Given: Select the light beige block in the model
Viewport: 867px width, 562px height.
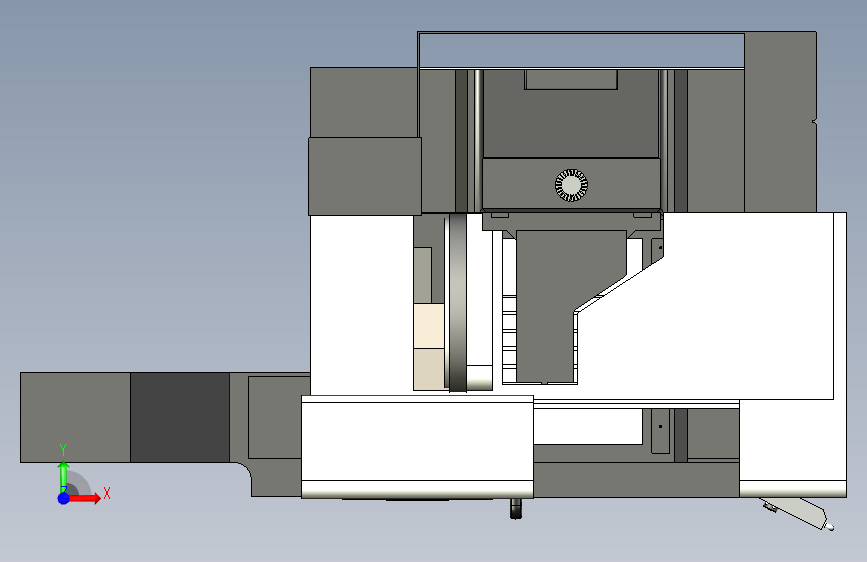Looking at the screenshot, I should [429, 326].
